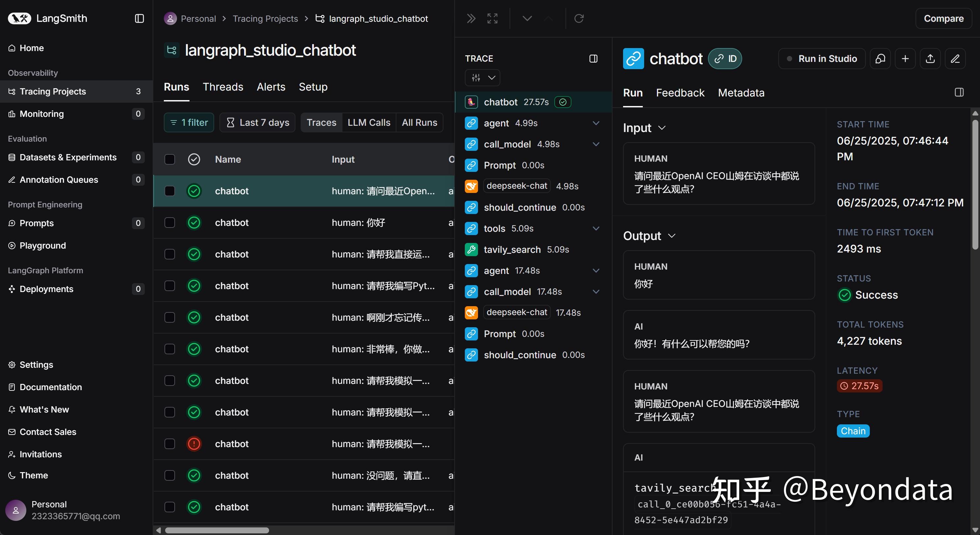Click Run in Studio button

point(822,59)
